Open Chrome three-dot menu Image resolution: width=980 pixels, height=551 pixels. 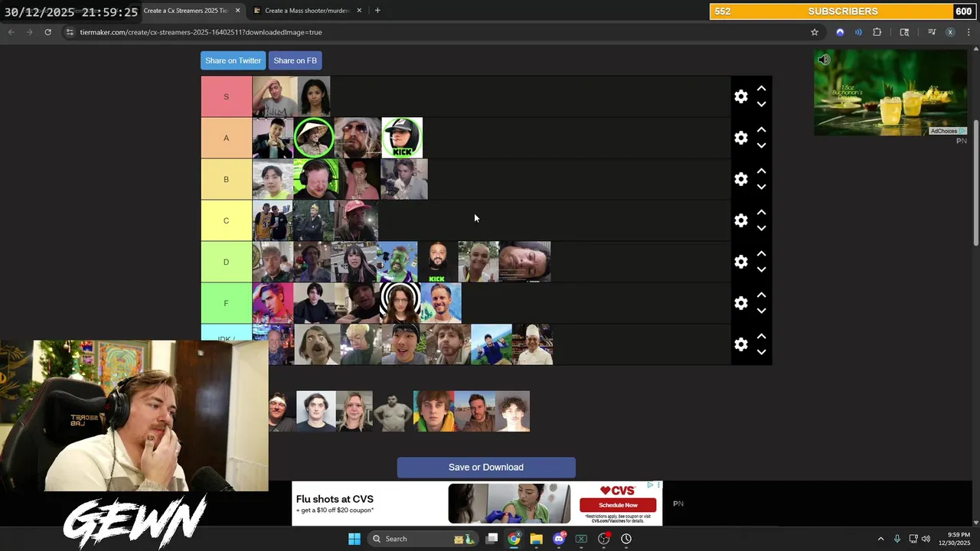(x=969, y=32)
